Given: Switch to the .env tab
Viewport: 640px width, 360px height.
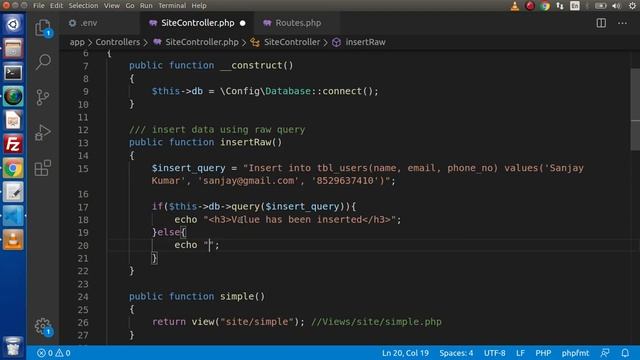Looking at the screenshot, I should pos(99,23).
